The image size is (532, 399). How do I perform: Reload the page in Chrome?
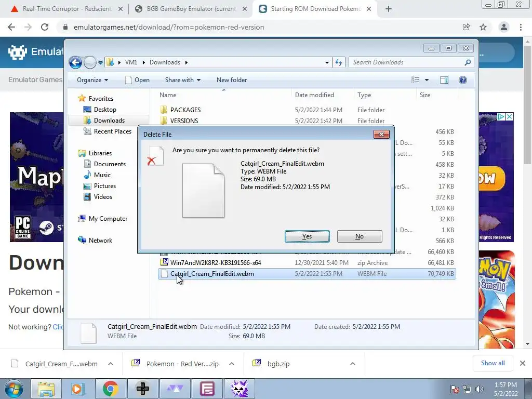coord(45,27)
